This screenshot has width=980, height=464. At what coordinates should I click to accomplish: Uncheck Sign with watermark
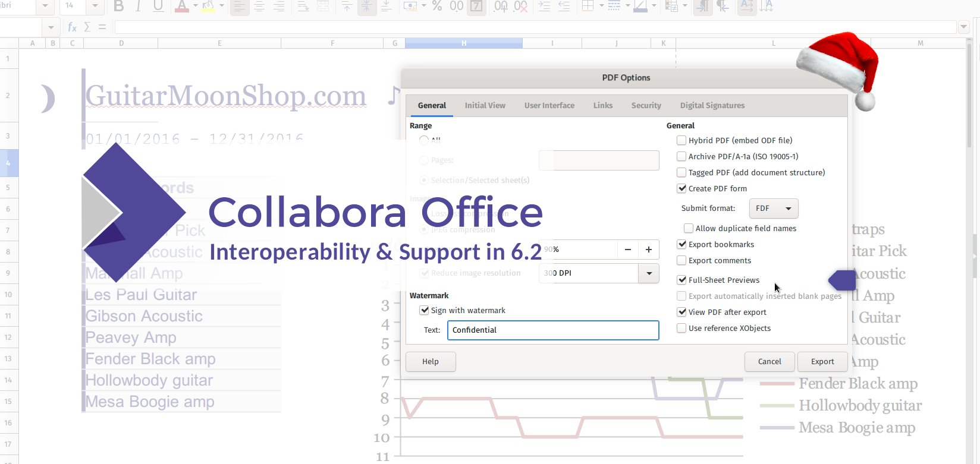[424, 310]
